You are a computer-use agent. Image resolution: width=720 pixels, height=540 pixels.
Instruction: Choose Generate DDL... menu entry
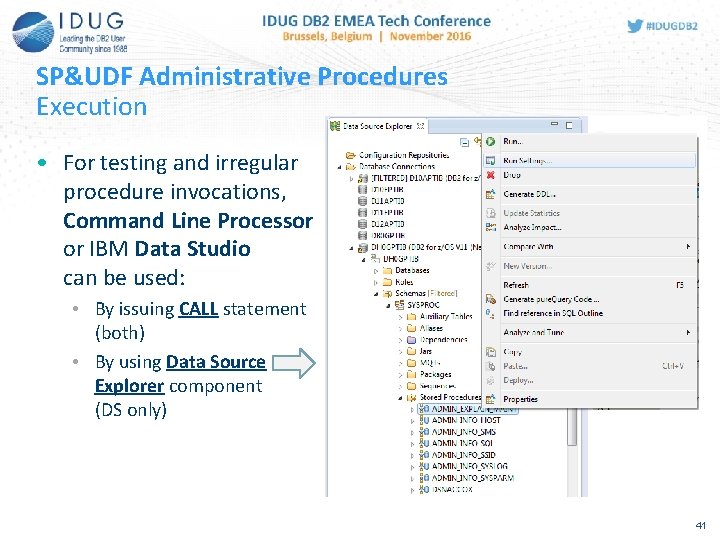pyautogui.click(x=590, y=194)
